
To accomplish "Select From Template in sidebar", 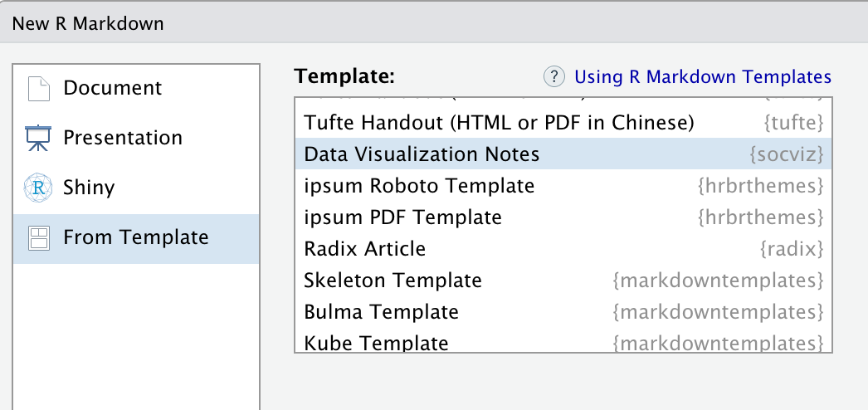I will click(136, 238).
